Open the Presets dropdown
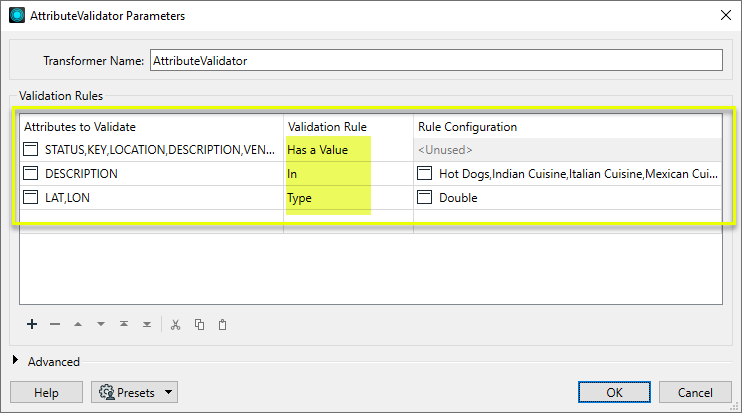Image resolution: width=742 pixels, height=413 pixels. (x=134, y=393)
